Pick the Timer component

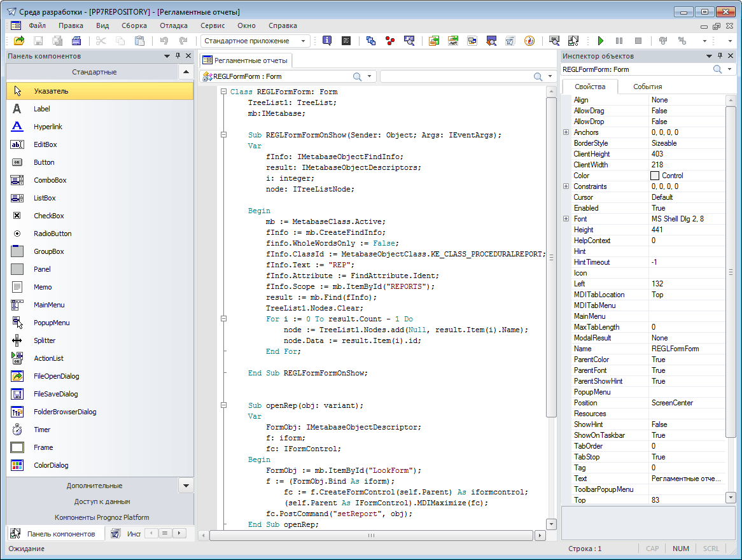(x=42, y=430)
